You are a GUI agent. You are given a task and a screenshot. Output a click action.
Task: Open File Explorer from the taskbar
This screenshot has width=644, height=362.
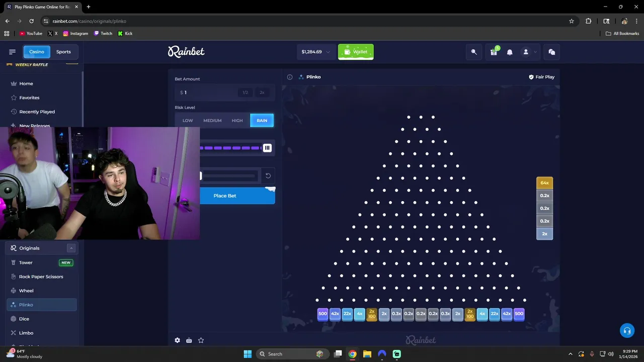[367, 354]
